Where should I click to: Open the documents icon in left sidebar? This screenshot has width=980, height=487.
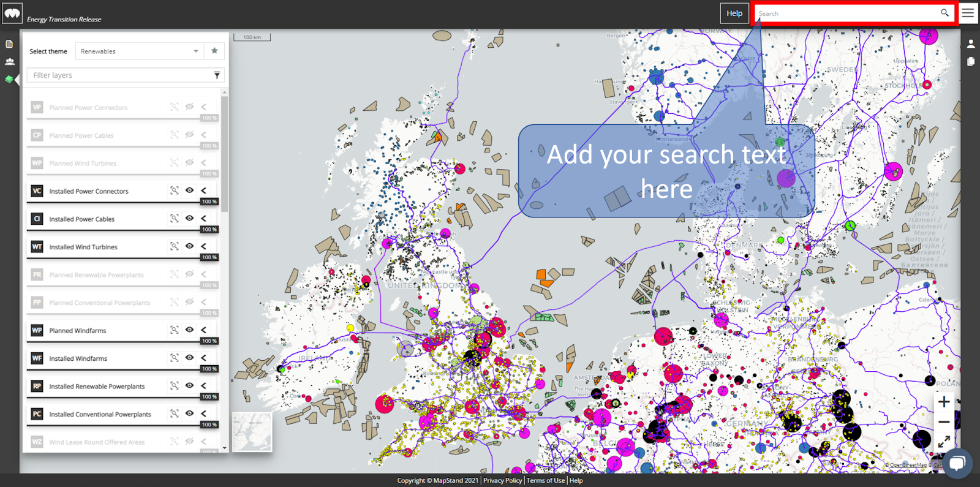[9, 44]
